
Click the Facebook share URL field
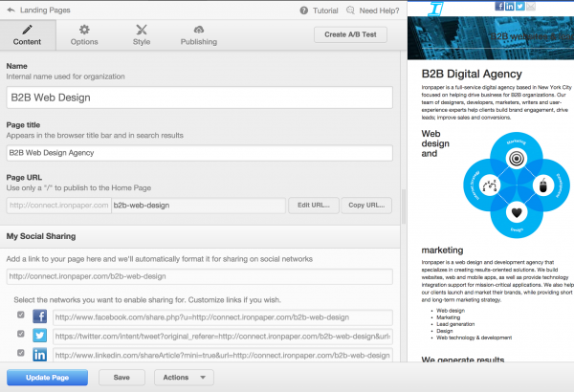click(223, 317)
